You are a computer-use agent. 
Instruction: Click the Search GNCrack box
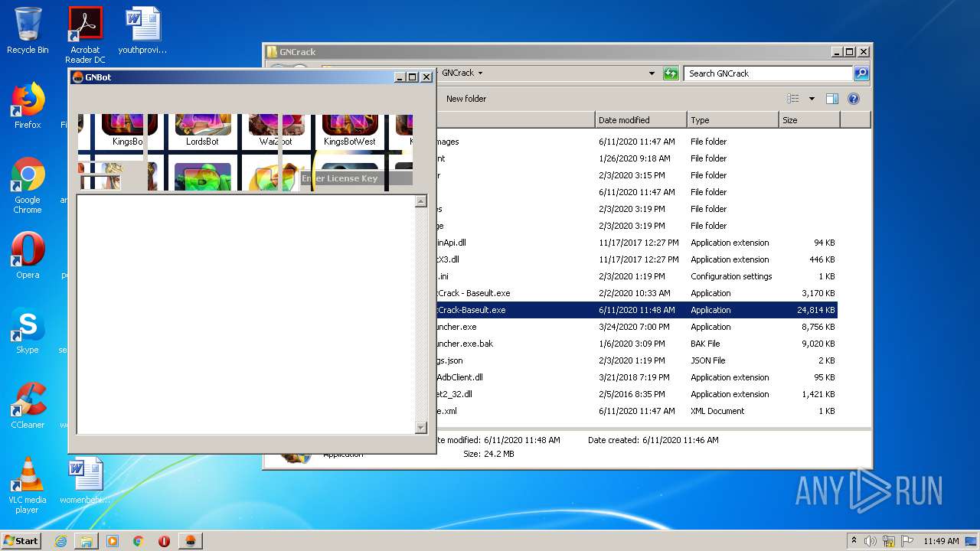click(x=768, y=73)
